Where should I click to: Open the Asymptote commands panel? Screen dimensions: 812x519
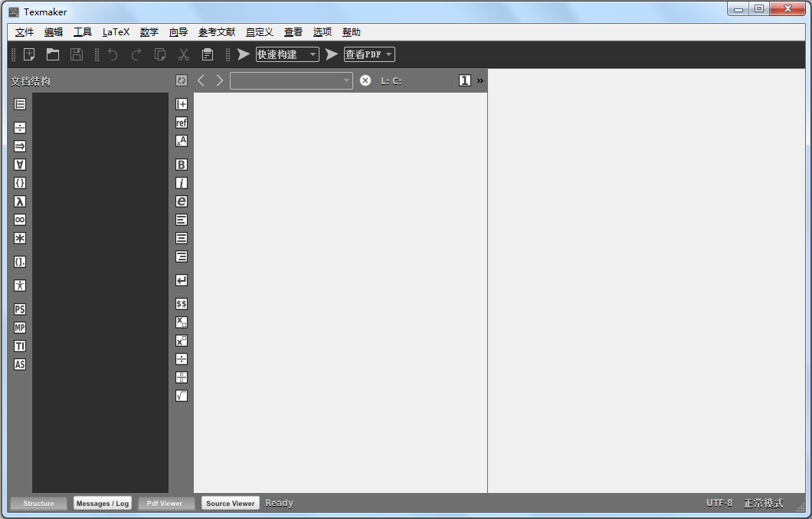[19, 364]
